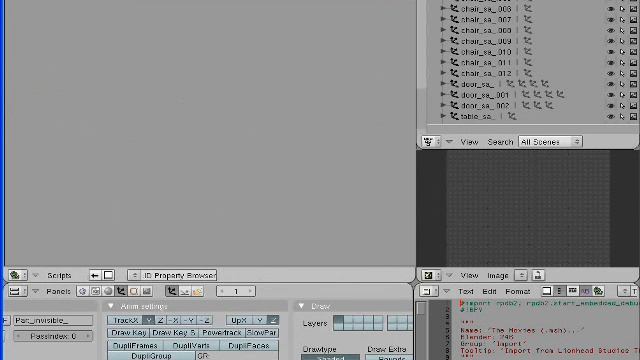Click DupliFaces button

(x=249, y=346)
